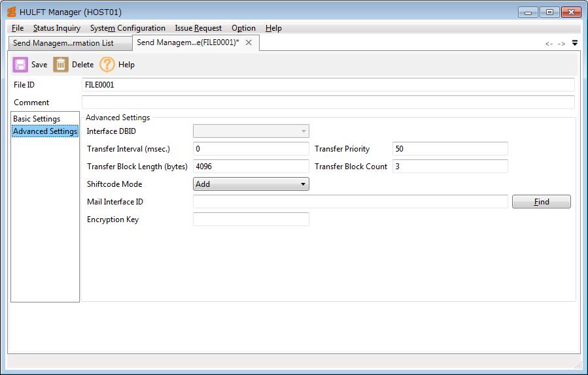Click the tab list dropdown arrow
Viewport: 588px width, 375px height.
point(575,43)
